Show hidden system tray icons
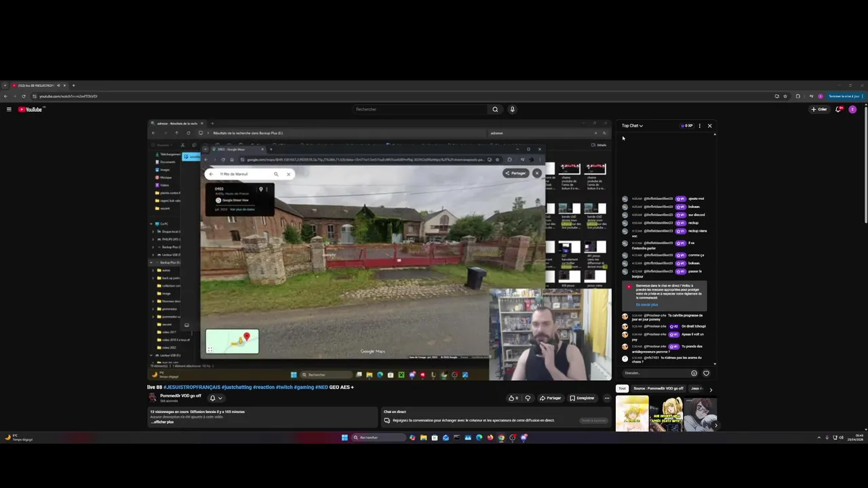The height and width of the screenshot is (488, 868). tap(818, 437)
